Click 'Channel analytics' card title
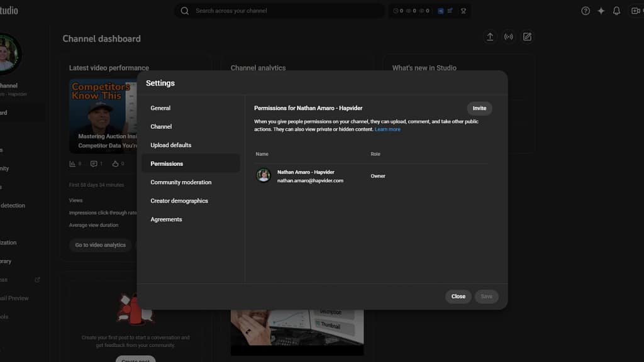 [x=258, y=68]
